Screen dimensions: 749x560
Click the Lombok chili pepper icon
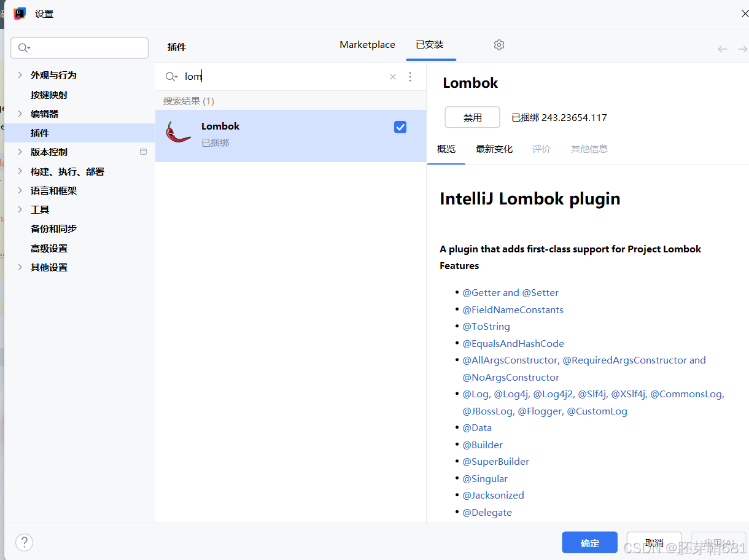point(178,132)
